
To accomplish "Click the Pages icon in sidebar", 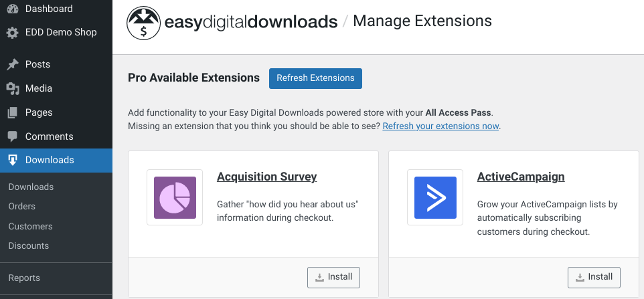I will coord(13,112).
